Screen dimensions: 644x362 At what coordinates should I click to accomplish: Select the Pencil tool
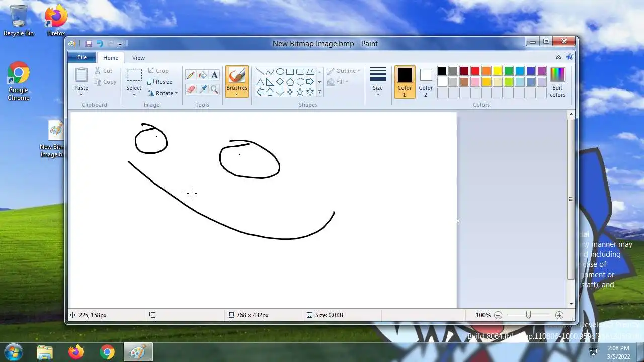pos(190,75)
